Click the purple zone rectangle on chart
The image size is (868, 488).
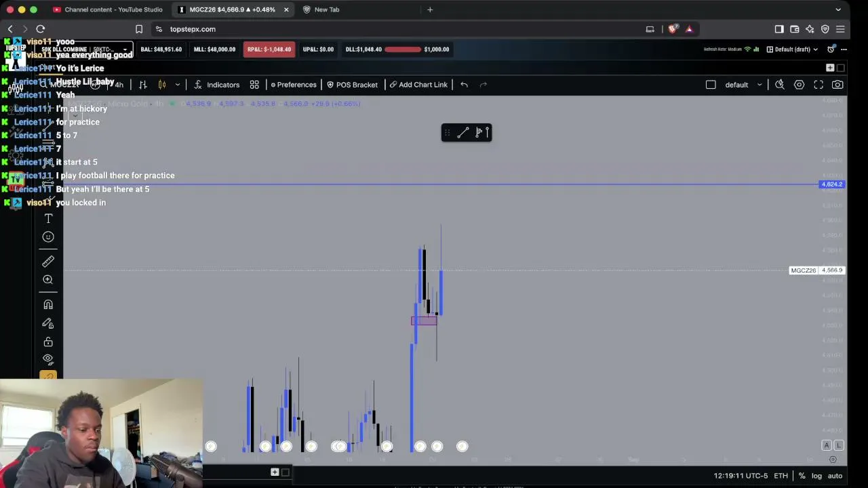point(424,321)
